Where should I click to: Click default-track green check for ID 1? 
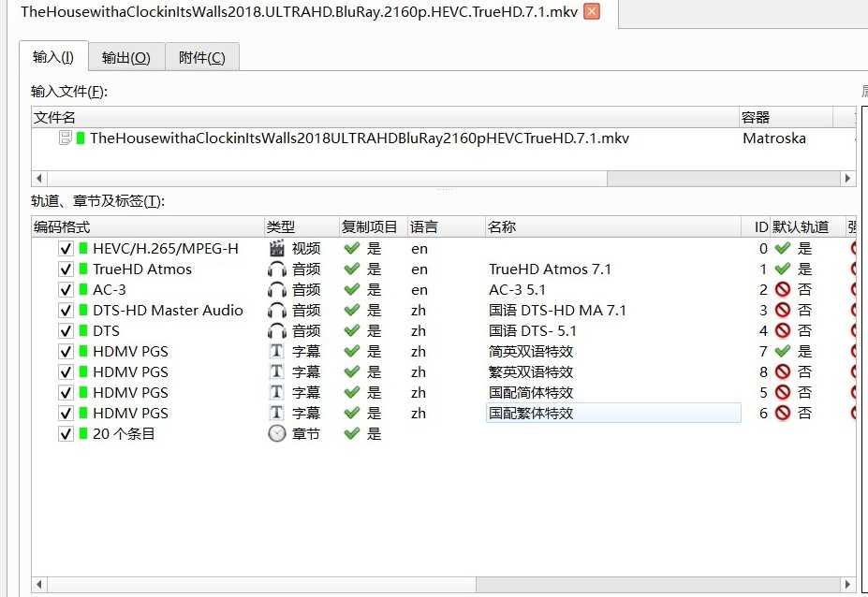click(x=782, y=269)
